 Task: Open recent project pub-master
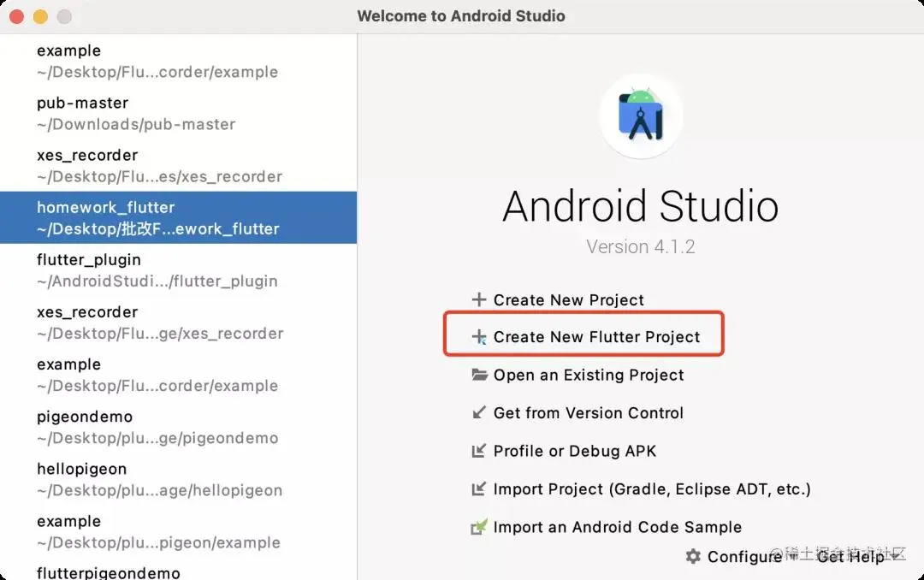tap(179, 113)
